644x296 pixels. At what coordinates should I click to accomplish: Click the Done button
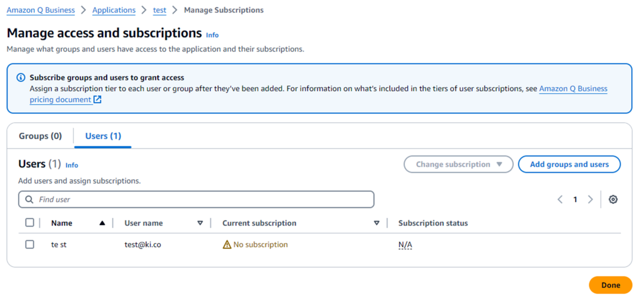(x=611, y=285)
